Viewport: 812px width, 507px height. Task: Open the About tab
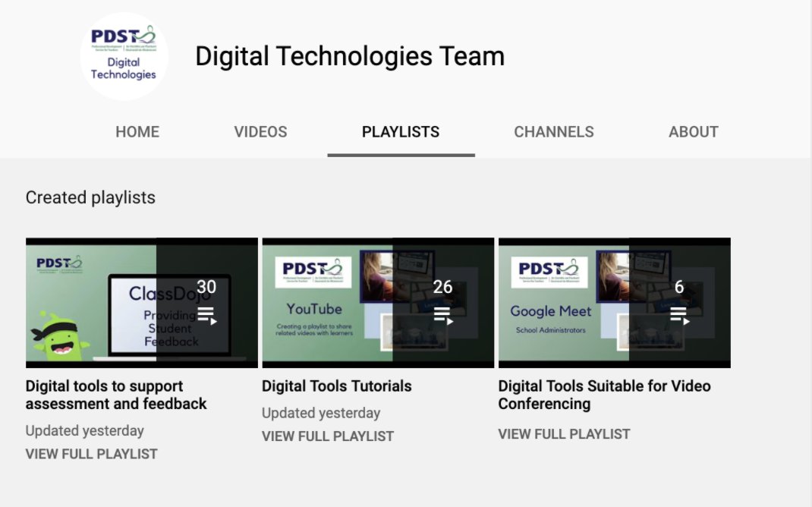pyautogui.click(x=694, y=132)
